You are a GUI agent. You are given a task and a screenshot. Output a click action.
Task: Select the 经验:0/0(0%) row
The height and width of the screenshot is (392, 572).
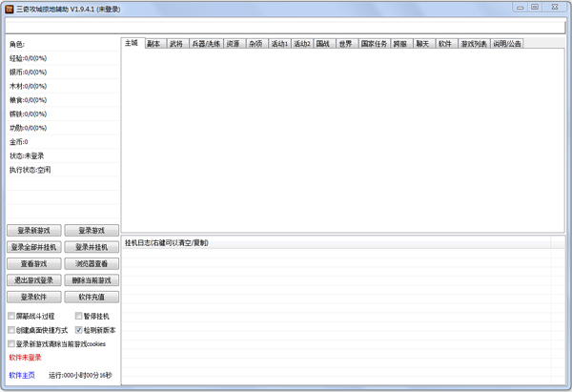coord(63,58)
